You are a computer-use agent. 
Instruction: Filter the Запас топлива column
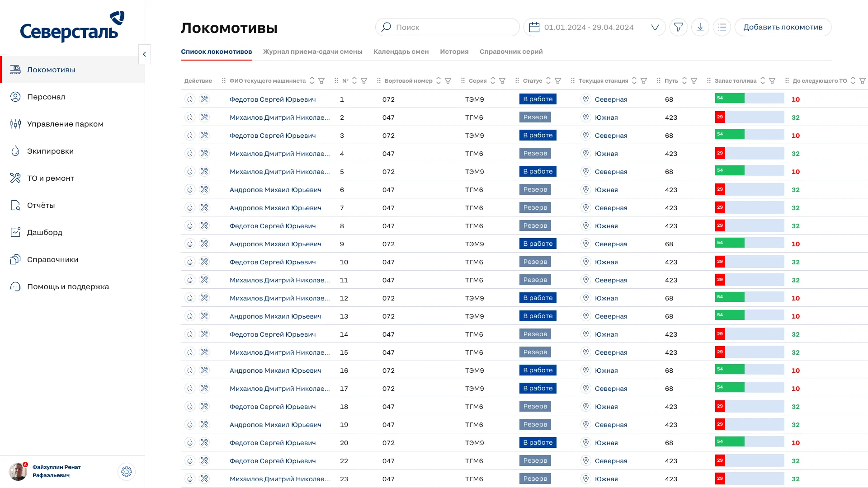(x=772, y=81)
